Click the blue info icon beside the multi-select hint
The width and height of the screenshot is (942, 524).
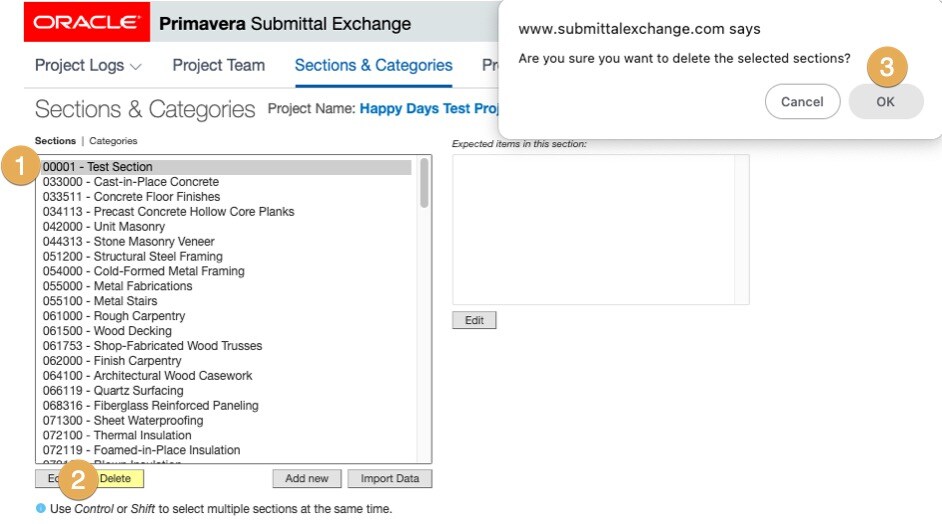pos(41,508)
